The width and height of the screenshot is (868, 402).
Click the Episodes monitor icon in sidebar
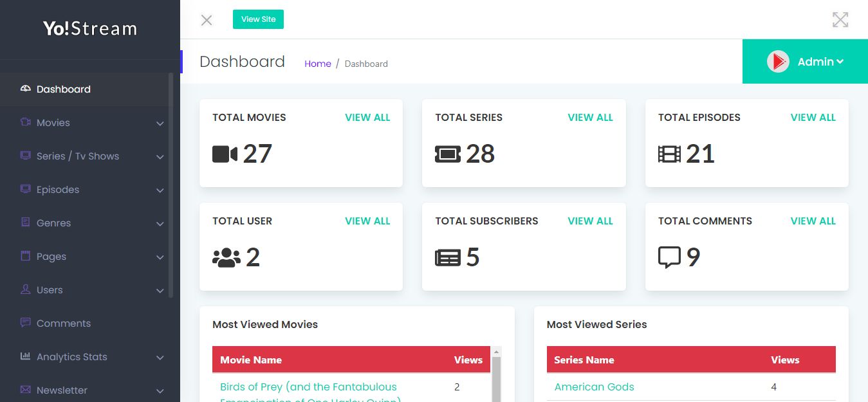26,189
